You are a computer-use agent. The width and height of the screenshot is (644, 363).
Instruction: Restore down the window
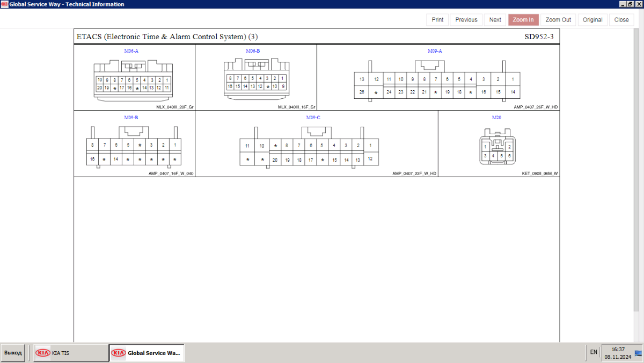(631, 4)
